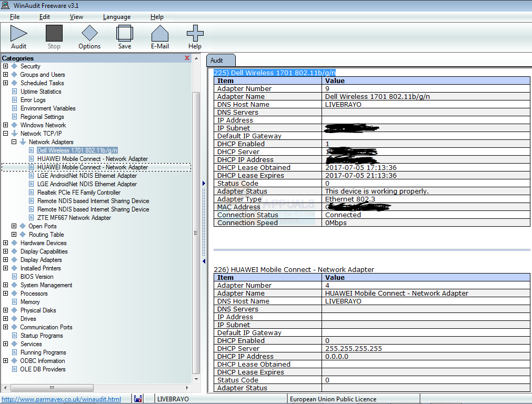This screenshot has height=404, width=532.
Task: Start a new audit with the Audit icon
Action: point(18,36)
